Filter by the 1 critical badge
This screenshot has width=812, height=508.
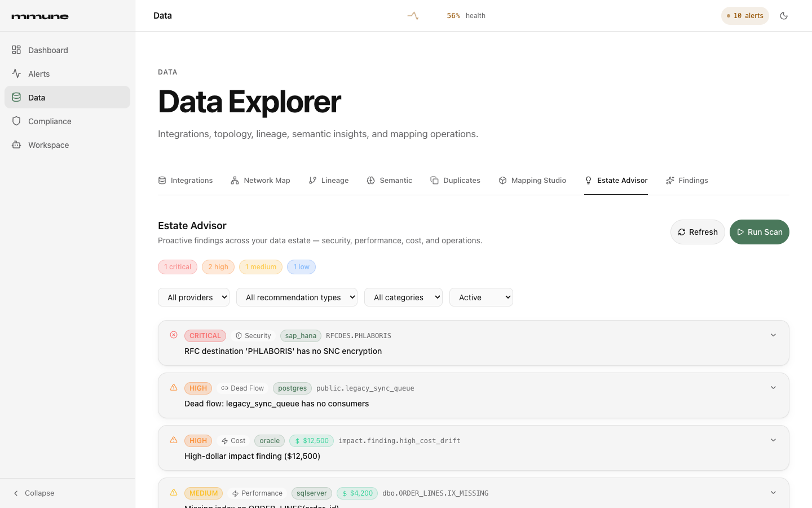(x=178, y=267)
